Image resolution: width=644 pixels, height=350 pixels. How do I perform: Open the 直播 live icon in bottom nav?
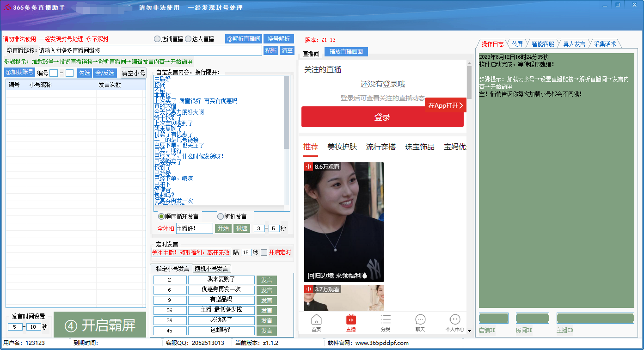[x=351, y=322]
